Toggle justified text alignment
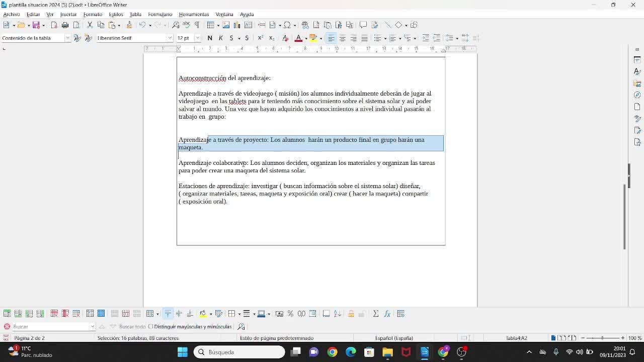The image size is (644, 362). tap(364, 38)
